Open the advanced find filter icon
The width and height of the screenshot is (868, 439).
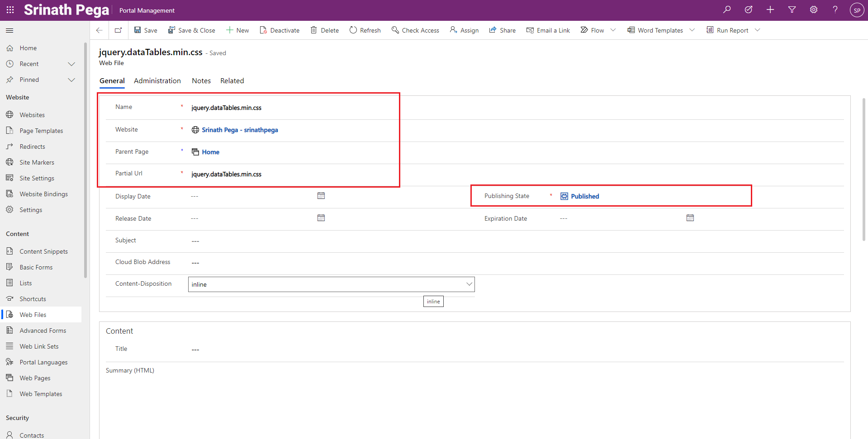click(792, 9)
